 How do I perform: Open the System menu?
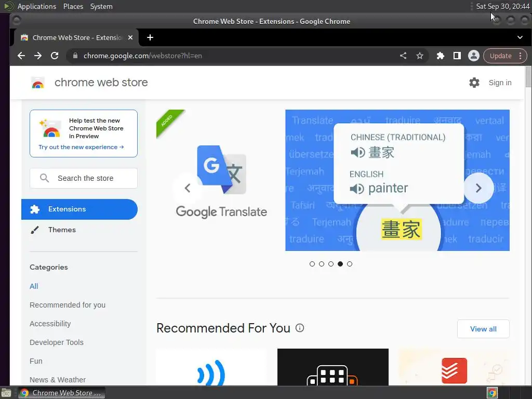101,6
